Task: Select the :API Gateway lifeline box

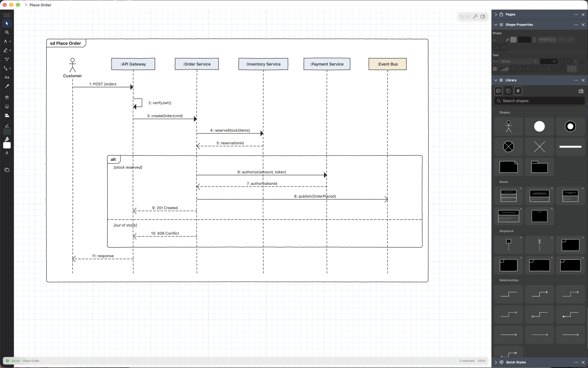Action: tap(133, 64)
